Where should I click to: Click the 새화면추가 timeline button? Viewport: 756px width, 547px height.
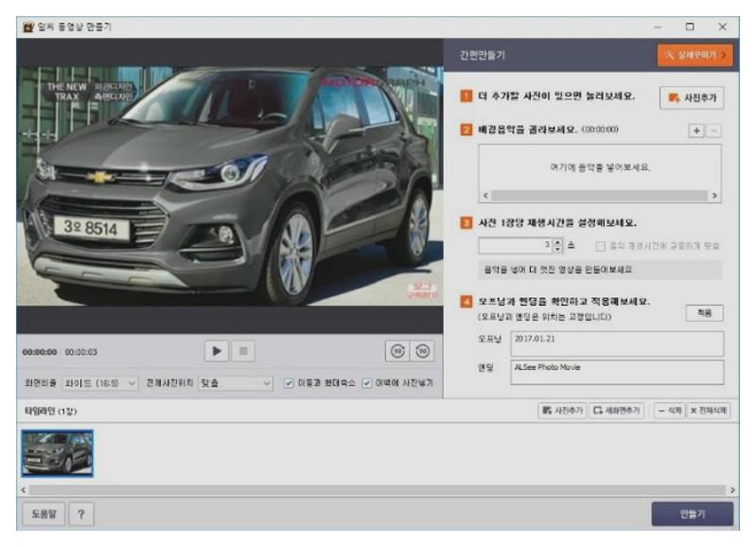click(x=616, y=411)
